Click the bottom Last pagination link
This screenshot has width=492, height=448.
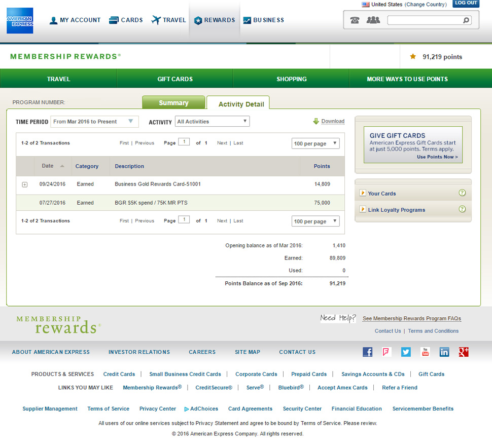click(238, 221)
